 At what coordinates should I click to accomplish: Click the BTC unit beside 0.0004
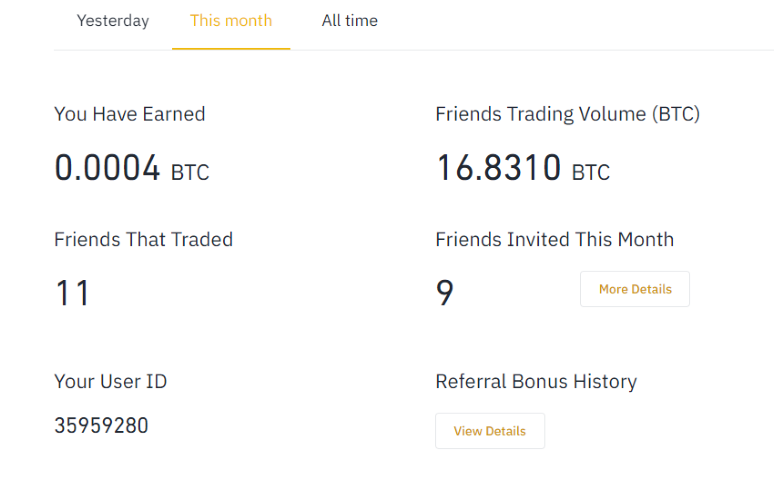point(190,172)
